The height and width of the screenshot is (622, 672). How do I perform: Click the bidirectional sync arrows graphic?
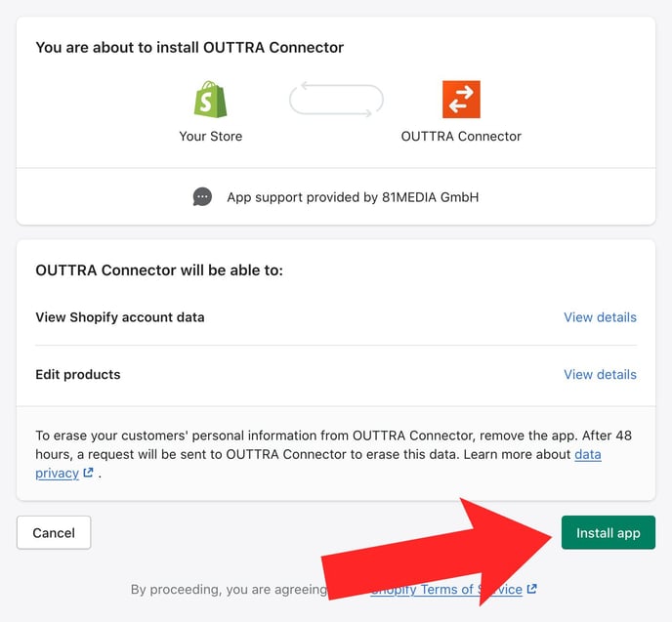[x=336, y=100]
